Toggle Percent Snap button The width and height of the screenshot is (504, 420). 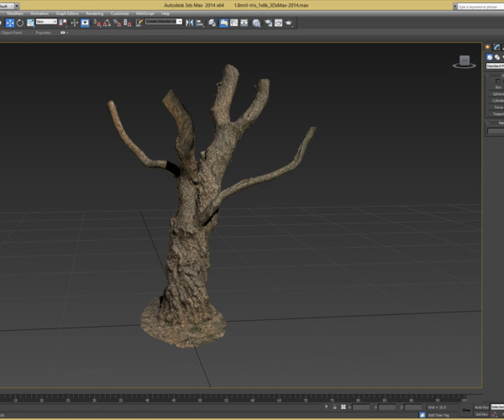[x=118, y=23]
